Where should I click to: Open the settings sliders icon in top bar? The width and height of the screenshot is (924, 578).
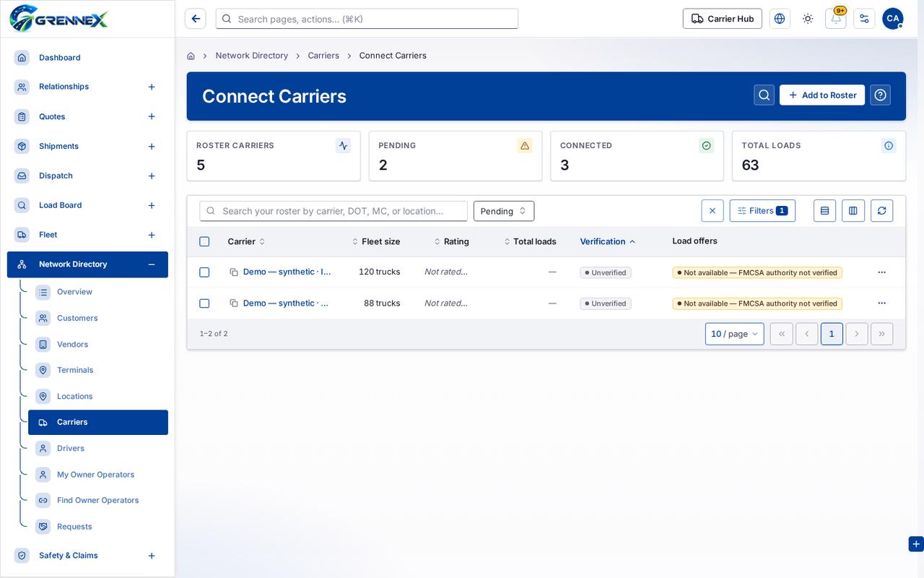(x=864, y=19)
